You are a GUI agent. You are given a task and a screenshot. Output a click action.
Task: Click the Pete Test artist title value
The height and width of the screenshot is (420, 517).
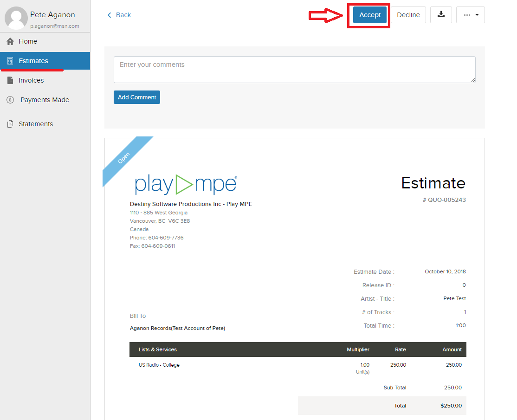tap(454, 298)
